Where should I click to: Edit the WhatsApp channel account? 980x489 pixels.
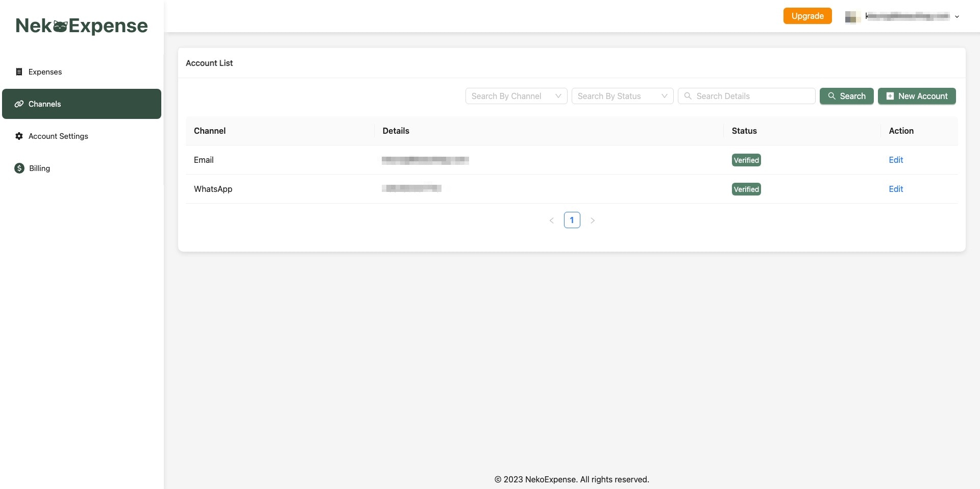[x=896, y=189]
